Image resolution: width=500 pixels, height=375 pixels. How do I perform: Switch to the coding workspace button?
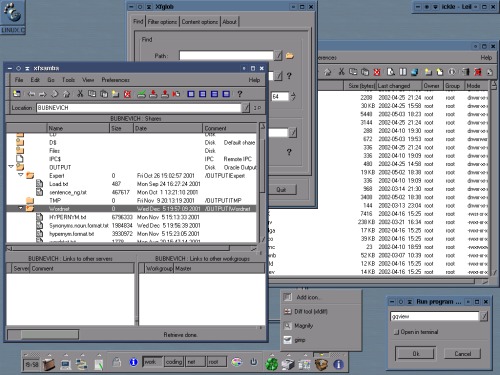click(174, 362)
